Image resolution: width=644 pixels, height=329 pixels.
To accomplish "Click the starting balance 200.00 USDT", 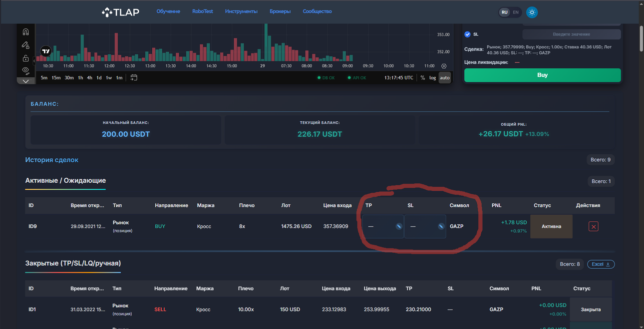I will [x=126, y=134].
